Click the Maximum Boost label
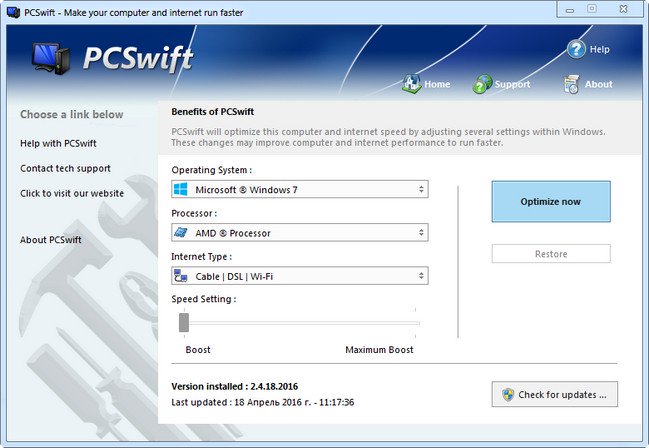649x448 pixels. (379, 350)
